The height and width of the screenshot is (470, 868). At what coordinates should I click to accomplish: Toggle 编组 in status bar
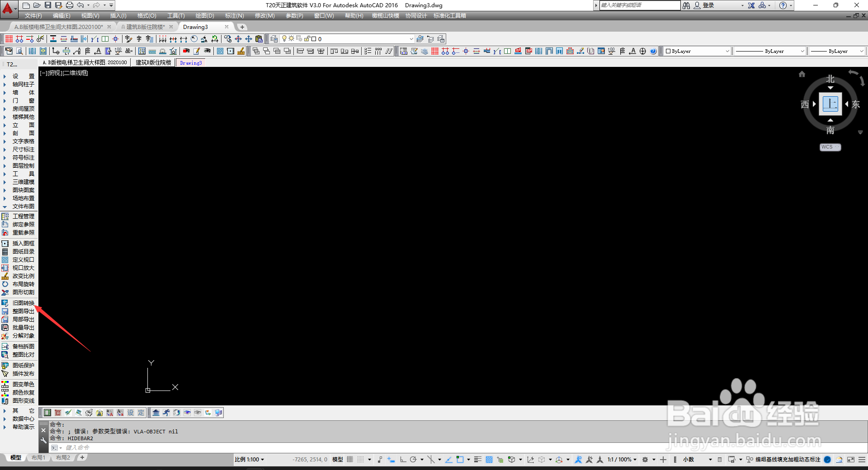click(761, 460)
